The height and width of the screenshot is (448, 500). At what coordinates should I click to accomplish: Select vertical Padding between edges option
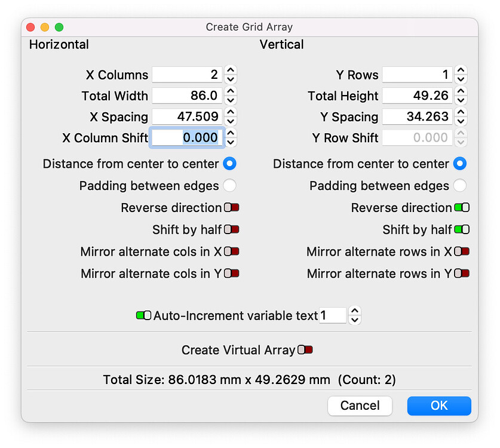460,186
